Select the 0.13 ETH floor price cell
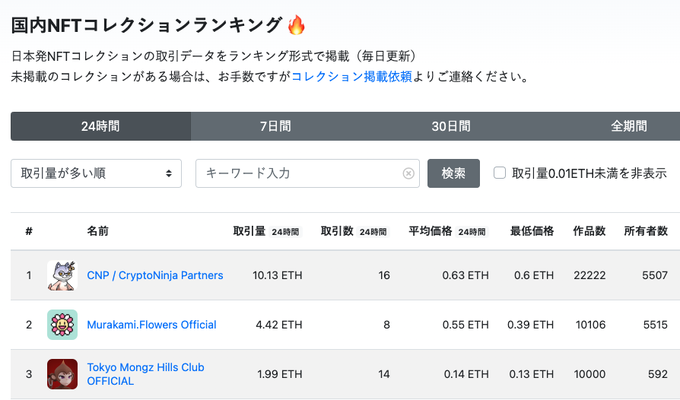 tap(531, 374)
